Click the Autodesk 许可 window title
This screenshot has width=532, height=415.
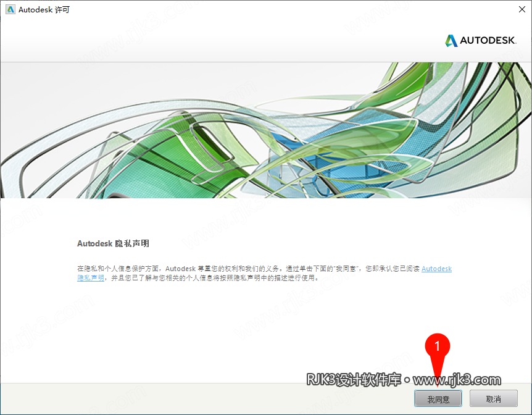pos(44,9)
